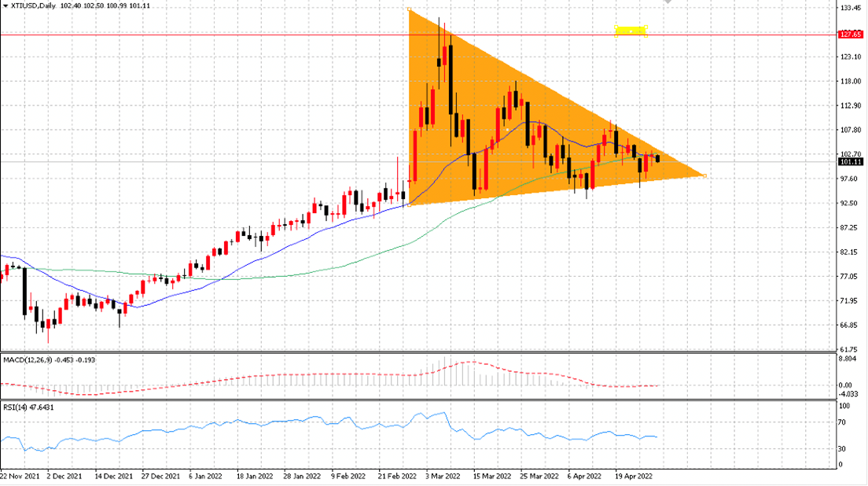Screen dimensions: 868x486
Task: Click the RSI(14) indicator label
Action: 15,407
